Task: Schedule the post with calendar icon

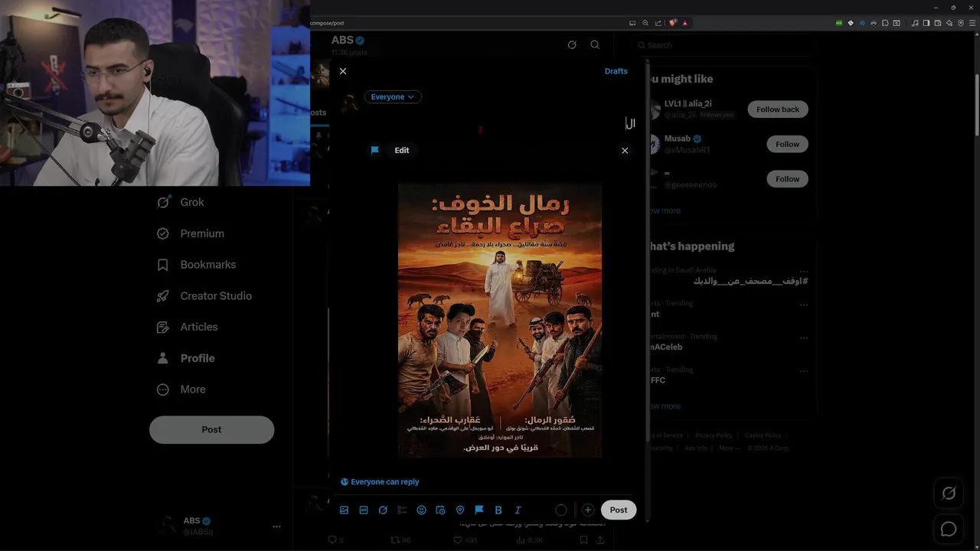Action: 440,510
